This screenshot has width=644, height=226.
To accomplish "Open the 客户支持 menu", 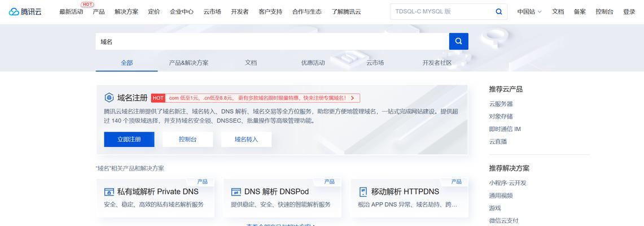I will [270, 11].
